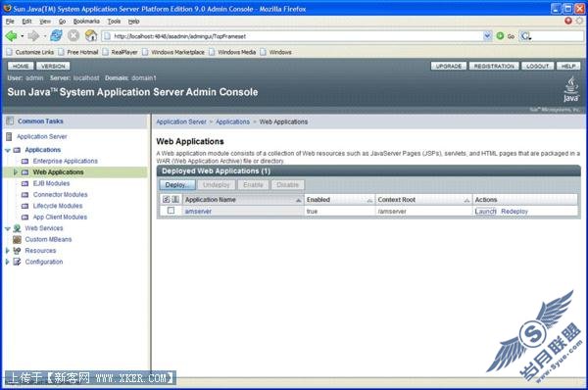Click the Applications breadcrumb link

pyautogui.click(x=232, y=122)
